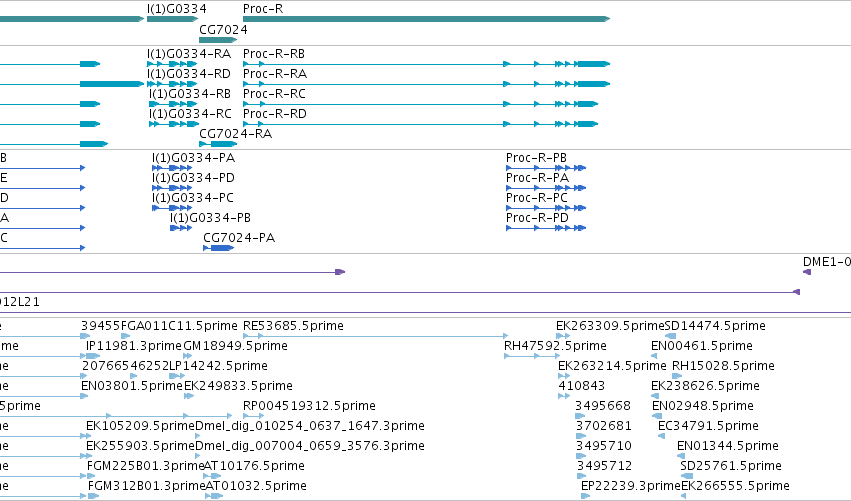Select transcript l(1)G0334-RB
The height and width of the screenshot is (501, 851).
190,94
